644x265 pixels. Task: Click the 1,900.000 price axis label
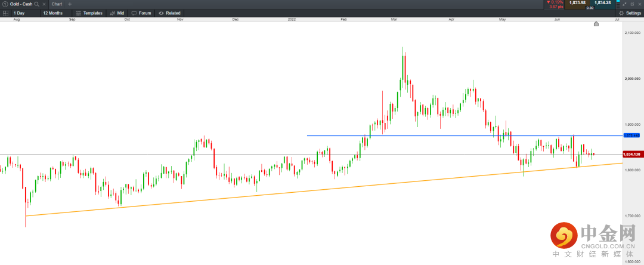point(632,125)
